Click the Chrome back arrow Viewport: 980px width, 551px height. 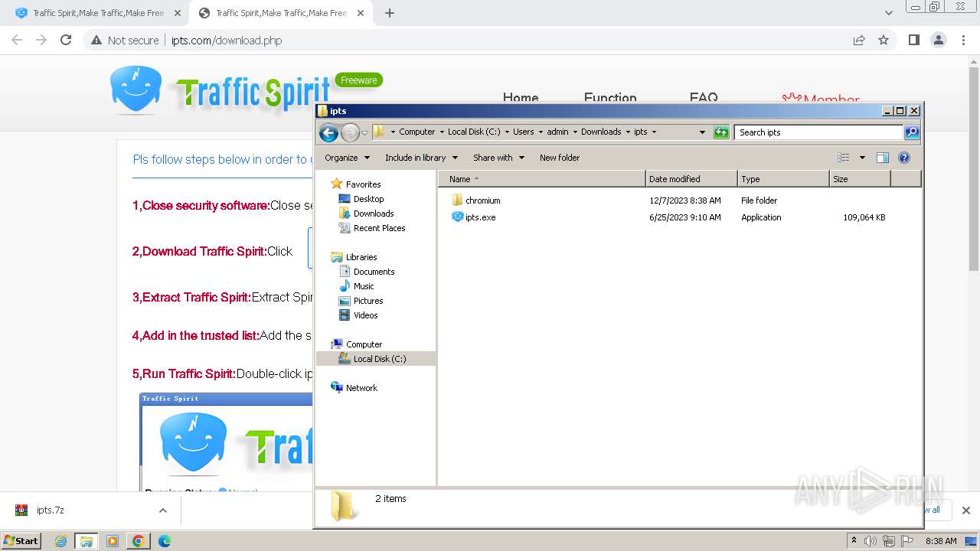17,41
